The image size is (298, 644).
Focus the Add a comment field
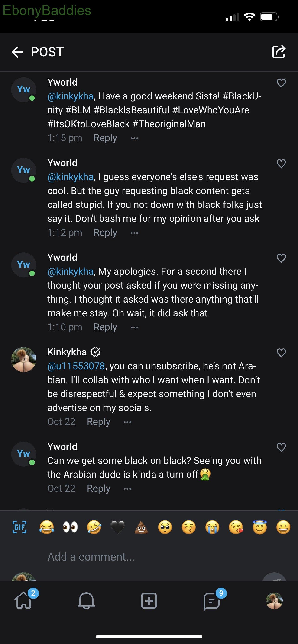pos(149,557)
